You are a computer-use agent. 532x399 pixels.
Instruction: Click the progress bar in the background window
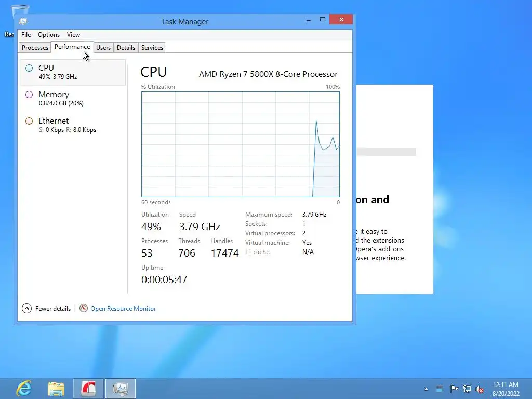tap(386, 152)
